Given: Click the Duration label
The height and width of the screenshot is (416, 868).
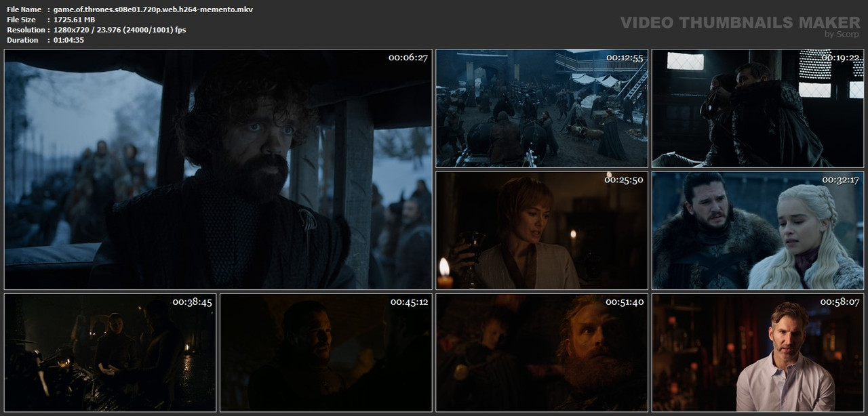Looking at the screenshot, I should pyautogui.click(x=22, y=40).
